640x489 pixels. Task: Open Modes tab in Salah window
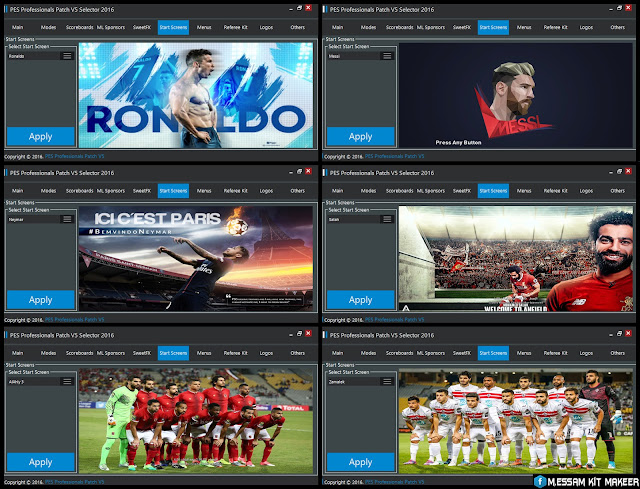pyautogui.click(x=368, y=191)
